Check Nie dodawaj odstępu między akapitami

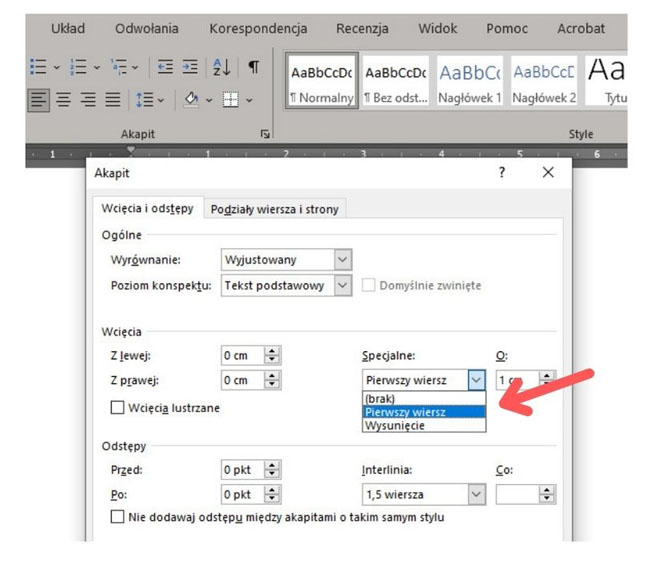pyautogui.click(x=118, y=517)
